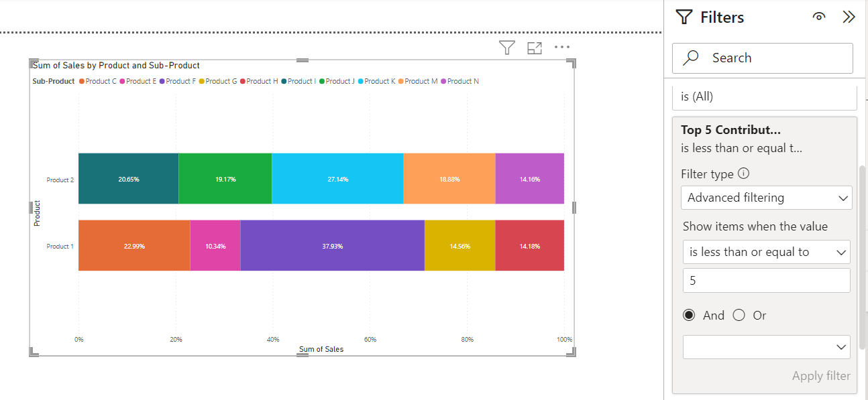Click the Product K legend marker
The image size is (868, 400).
click(361, 81)
